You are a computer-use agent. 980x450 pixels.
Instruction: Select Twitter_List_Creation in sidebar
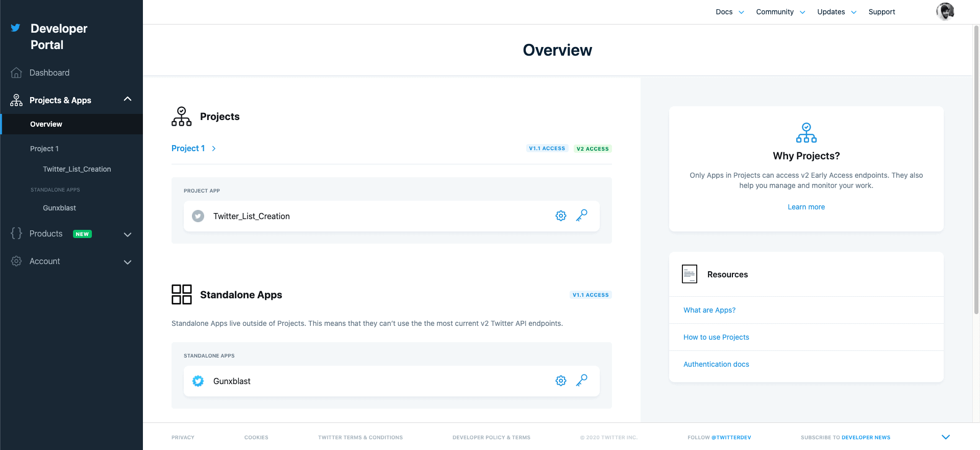coord(77,169)
